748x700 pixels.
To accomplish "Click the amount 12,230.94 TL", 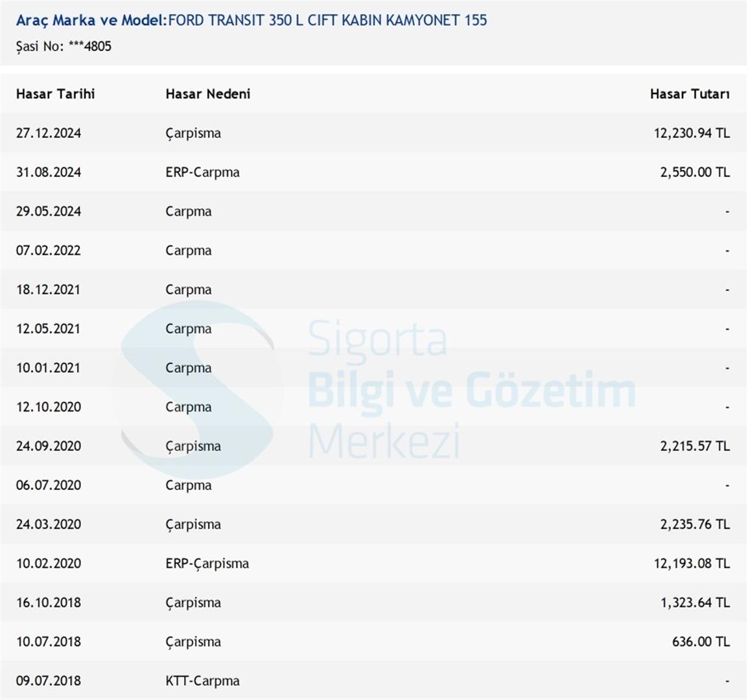I will click(x=692, y=133).
